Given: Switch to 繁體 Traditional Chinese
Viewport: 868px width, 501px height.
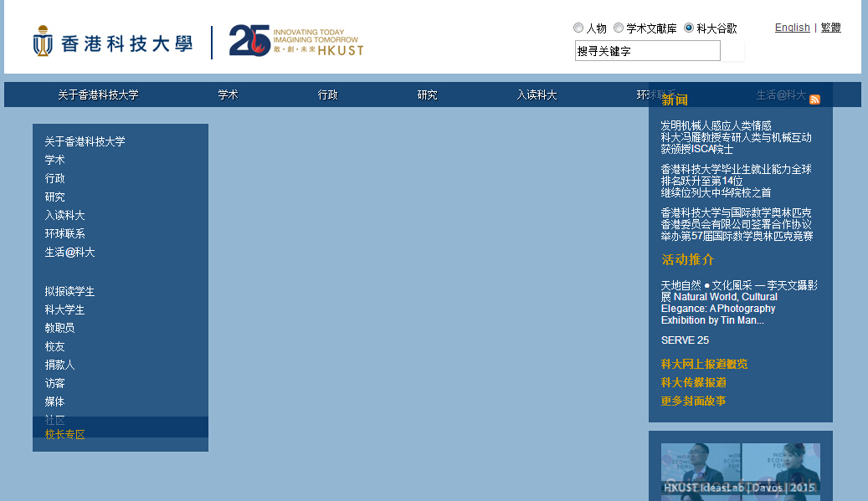Looking at the screenshot, I should pos(831,28).
